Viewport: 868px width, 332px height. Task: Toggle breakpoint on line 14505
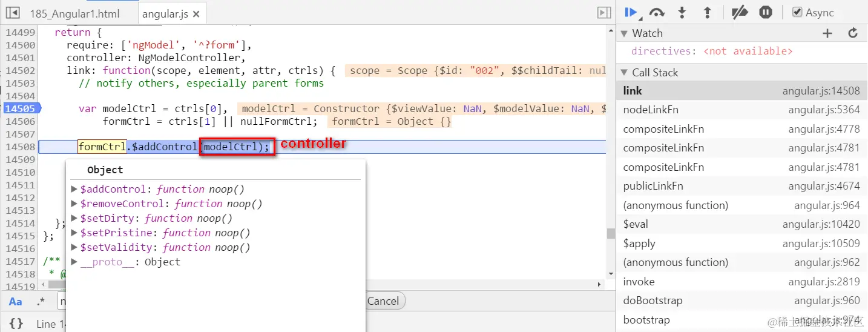coord(21,109)
